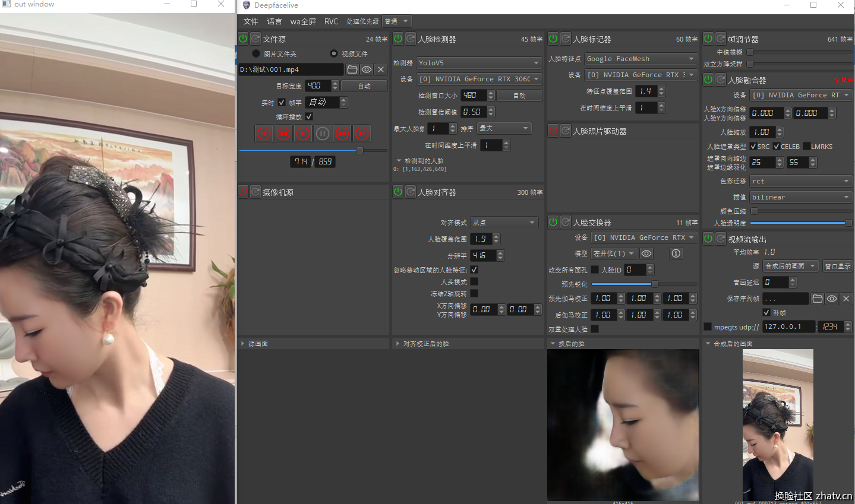Reset 人脸检测器 module with the refresh icon
The height and width of the screenshot is (504, 855).
click(x=411, y=39)
